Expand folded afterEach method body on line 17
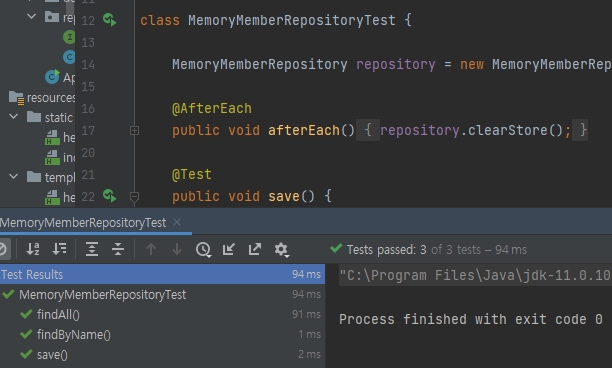The height and width of the screenshot is (368, 612). pyautogui.click(x=134, y=130)
